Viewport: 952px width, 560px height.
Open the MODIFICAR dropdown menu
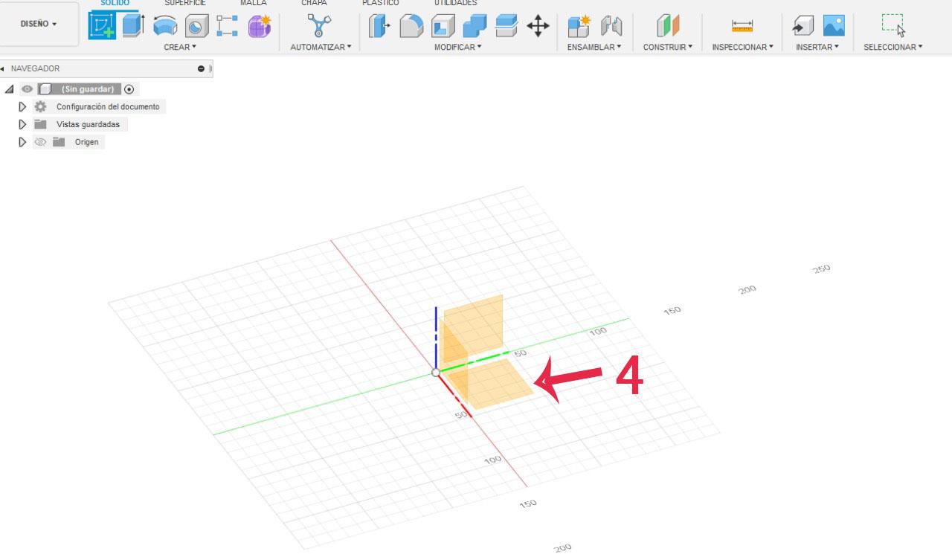[x=458, y=47]
